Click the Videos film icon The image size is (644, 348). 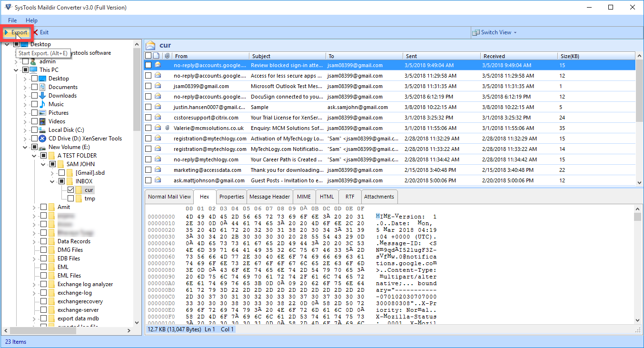[42, 121]
